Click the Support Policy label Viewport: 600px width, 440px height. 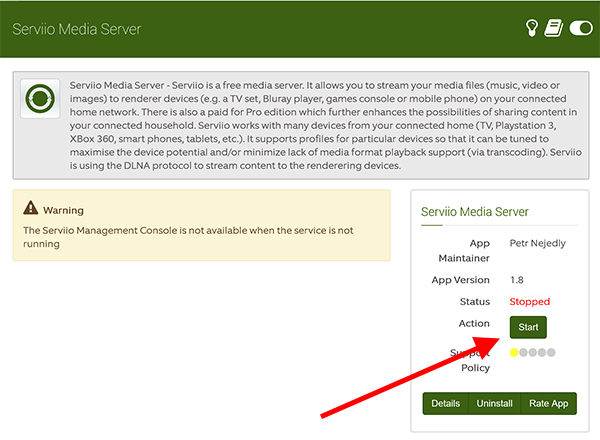point(470,360)
